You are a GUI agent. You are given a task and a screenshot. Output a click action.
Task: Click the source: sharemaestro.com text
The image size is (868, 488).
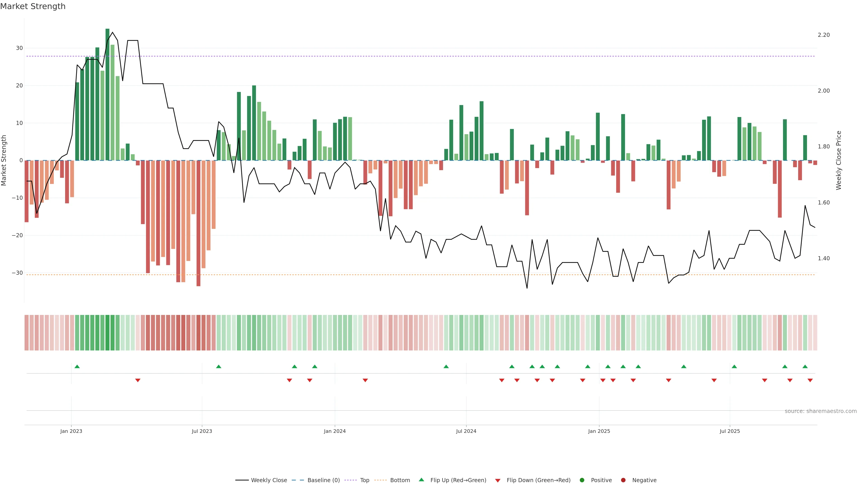(x=821, y=411)
